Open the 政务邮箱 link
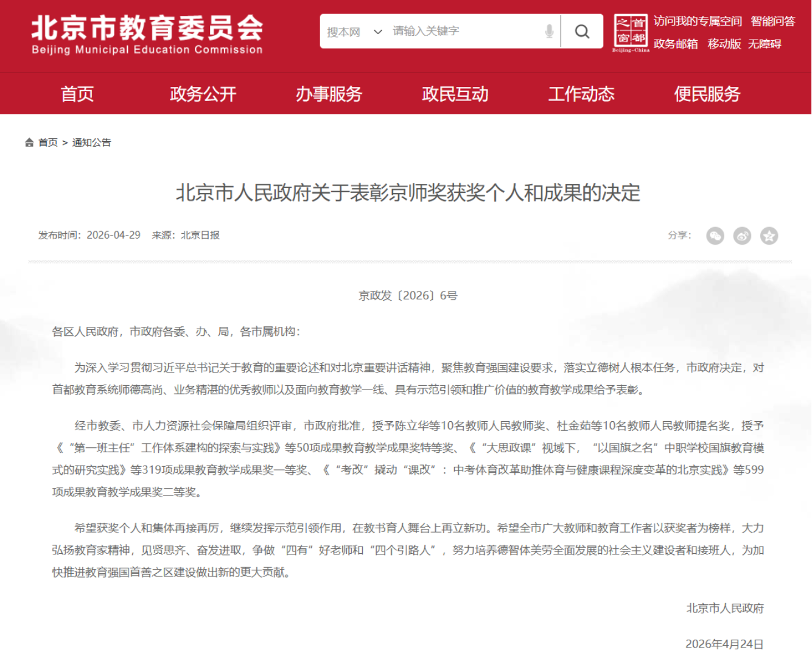The height and width of the screenshot is (650, 812). 676,44
